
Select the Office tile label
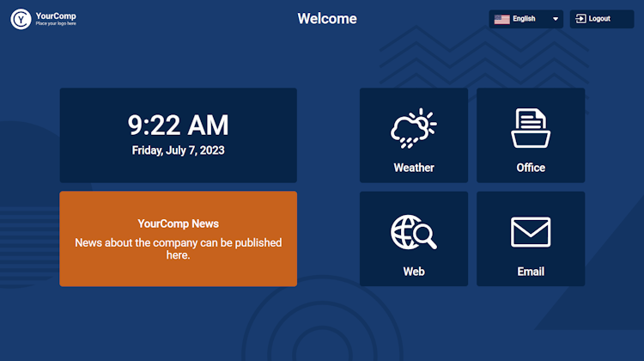click(531, 168)
